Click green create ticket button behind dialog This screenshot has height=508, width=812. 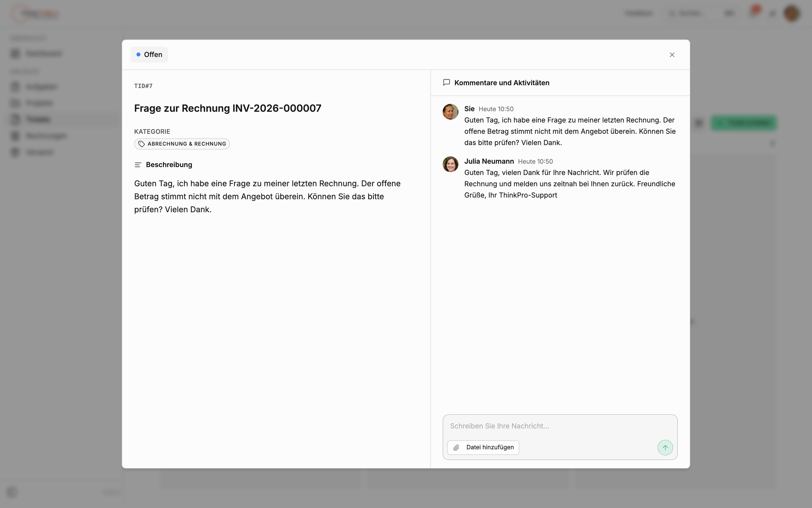point(743,123)
